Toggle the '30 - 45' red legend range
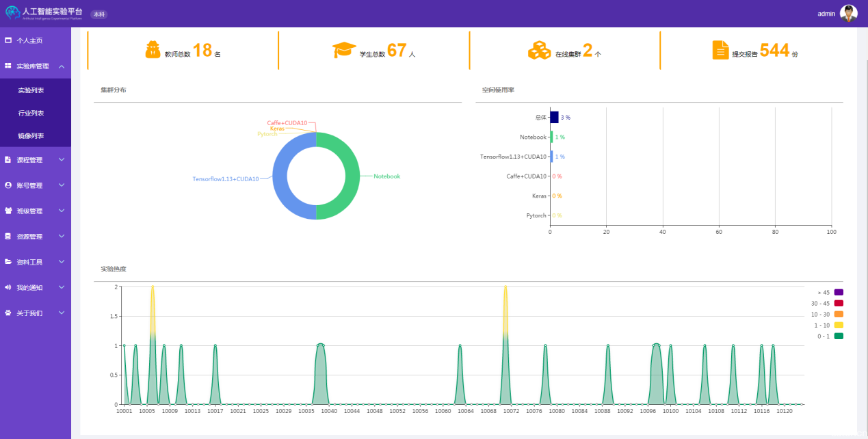 (839, 304)
